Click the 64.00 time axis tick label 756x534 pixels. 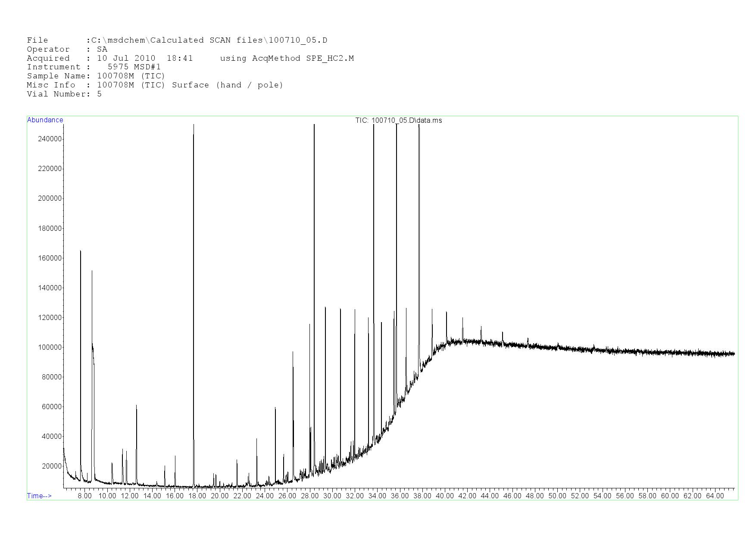point(715,496)
